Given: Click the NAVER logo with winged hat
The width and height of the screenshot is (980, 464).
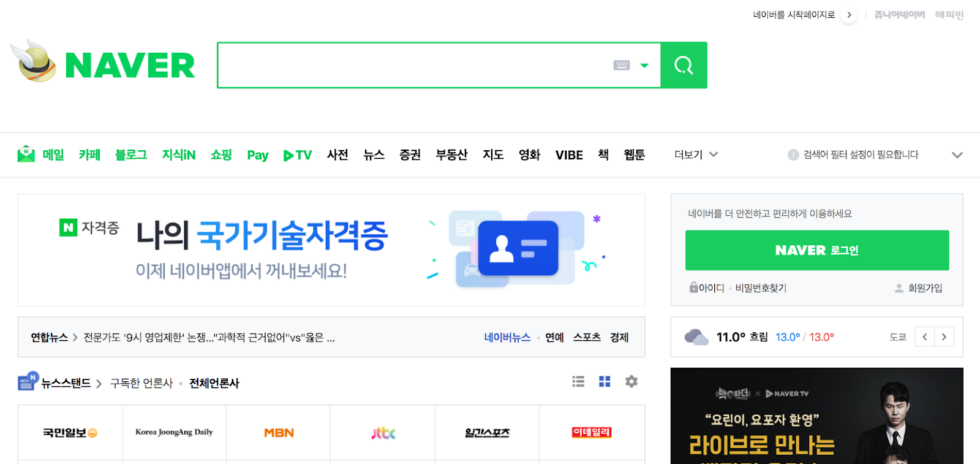Looking at the screenshot, I should tap(102, 62).
